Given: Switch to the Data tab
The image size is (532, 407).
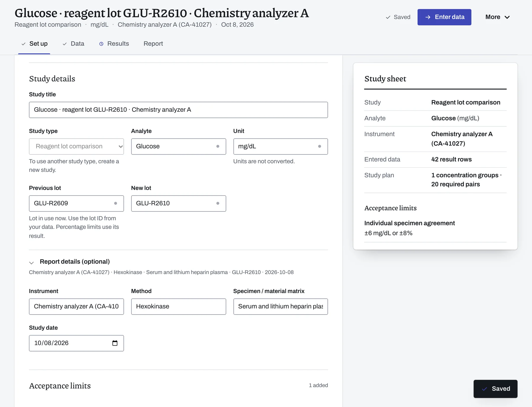Looking at the screenshot, I should [73, 44].
